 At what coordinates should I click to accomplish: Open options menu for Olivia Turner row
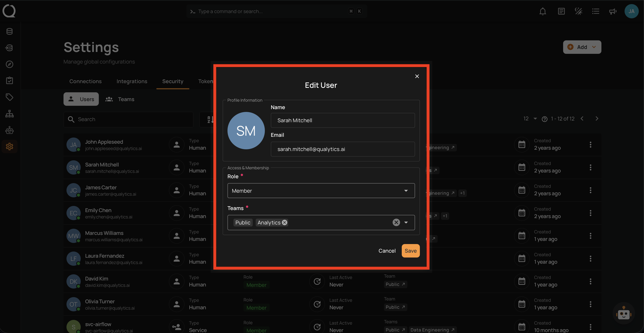pos(591,304)
